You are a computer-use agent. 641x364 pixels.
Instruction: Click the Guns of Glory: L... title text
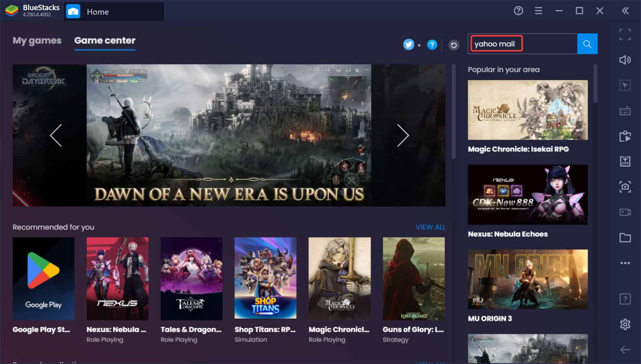click(x=413, y=329)
